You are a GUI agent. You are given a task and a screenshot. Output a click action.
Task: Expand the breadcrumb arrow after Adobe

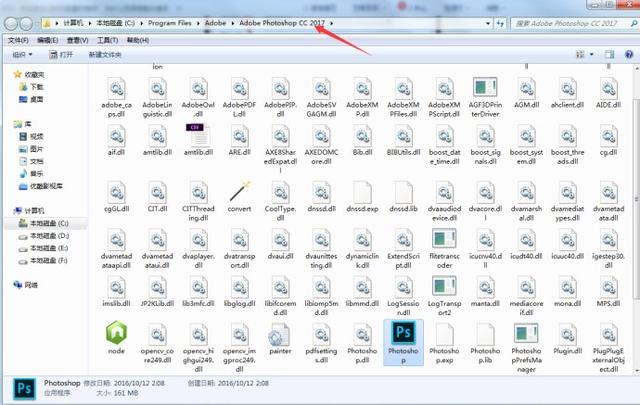coord(233,23)
